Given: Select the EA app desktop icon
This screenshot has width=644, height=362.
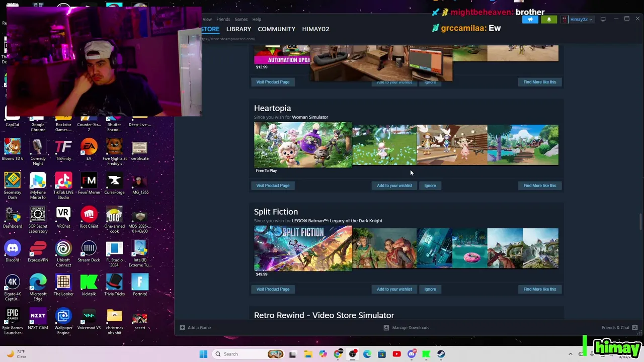Looking at the screenshot, I should click(x=89, y=150).
